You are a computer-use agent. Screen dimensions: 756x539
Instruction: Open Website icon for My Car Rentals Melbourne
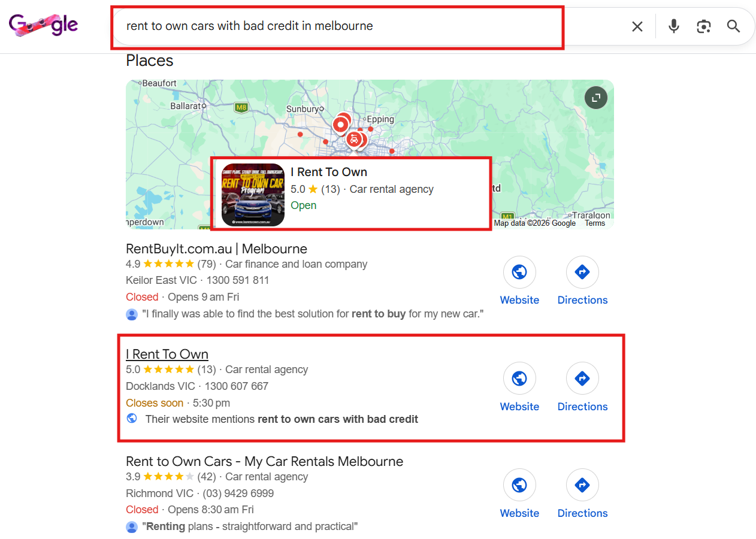pos(519,485)
